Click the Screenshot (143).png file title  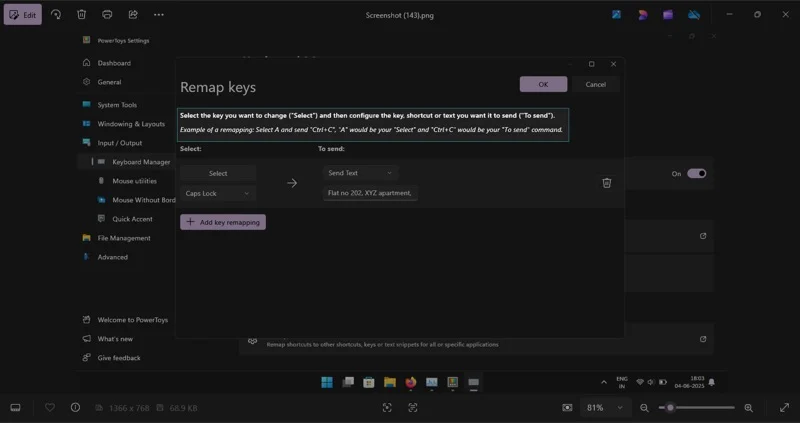[x=399, y=15]
